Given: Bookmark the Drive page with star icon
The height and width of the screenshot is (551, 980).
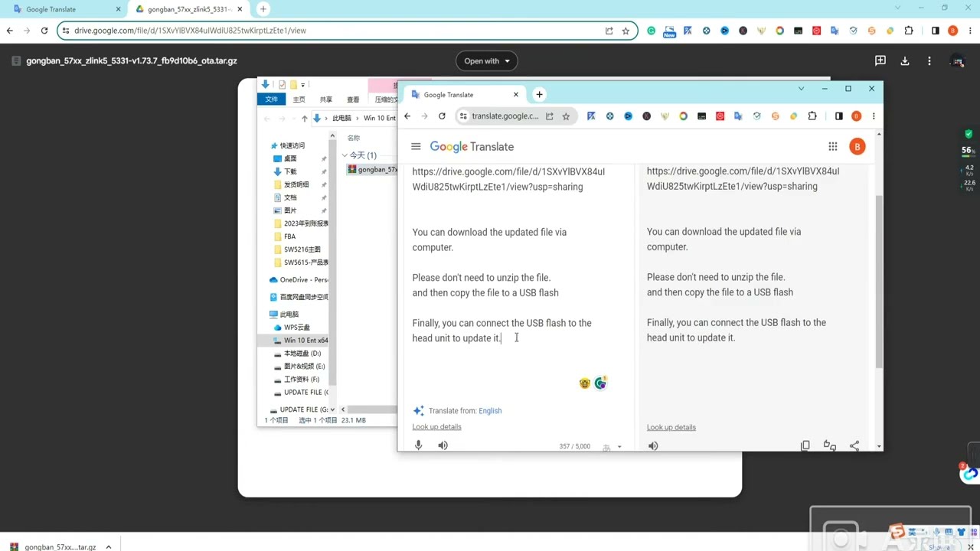Looking at the screenshot, I should click(626, 31).
